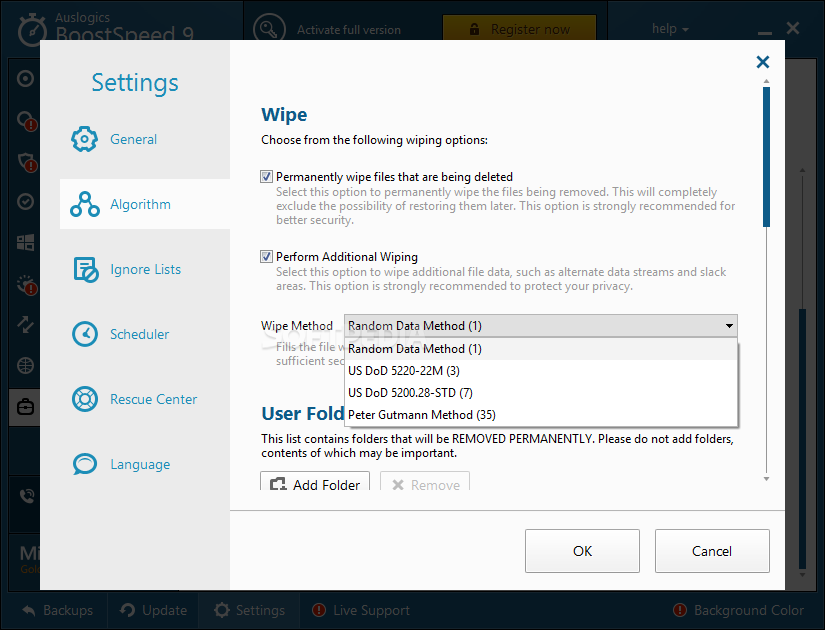Screen dimensions: 825x630
Task: Choose Random Data Method (1) option
Action: [541, 349]
